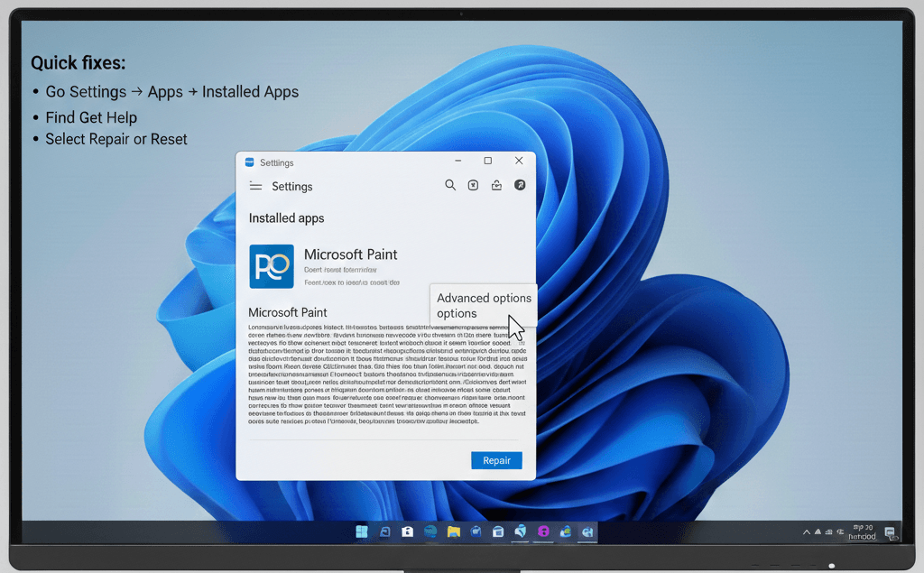The height and width of the screenshot is (573, 924).
Task: Click the square icon right of search magnifier
Action: point(473,185)
